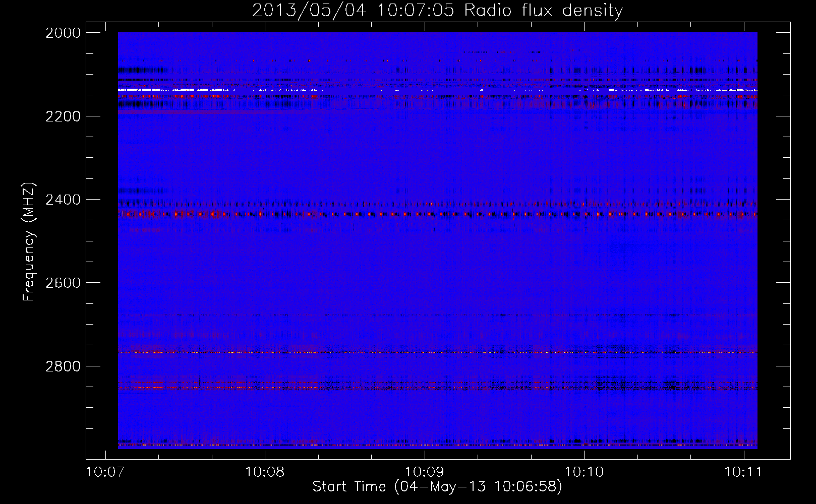Click the 2200 frequency tick label
The image size is (816, 504).
(x=63, y=116)
